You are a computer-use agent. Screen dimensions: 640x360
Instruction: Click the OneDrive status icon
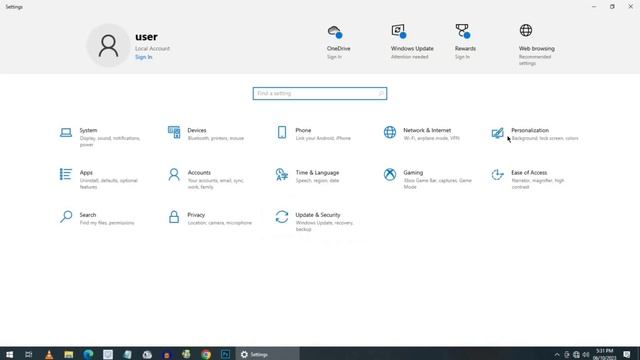pos(335,31)
